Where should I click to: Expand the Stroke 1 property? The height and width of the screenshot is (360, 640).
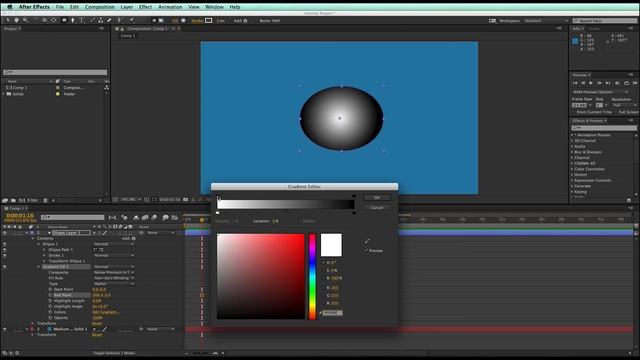pos(44,256)
